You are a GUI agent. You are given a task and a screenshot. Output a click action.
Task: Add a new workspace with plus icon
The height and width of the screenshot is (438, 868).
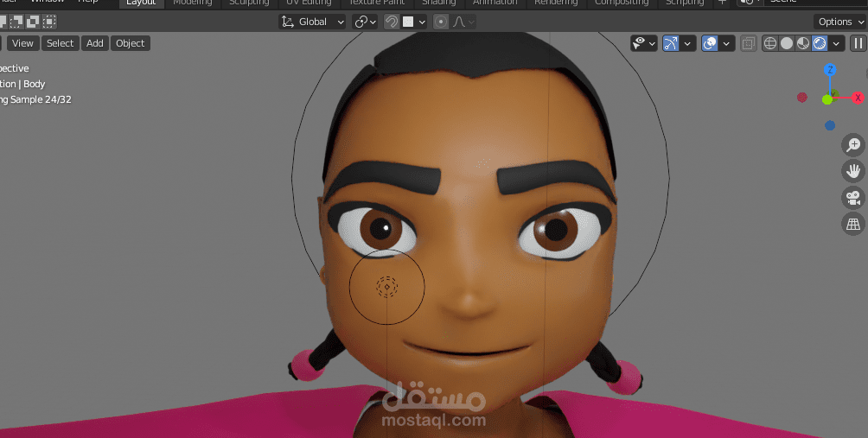click(722, 3)
